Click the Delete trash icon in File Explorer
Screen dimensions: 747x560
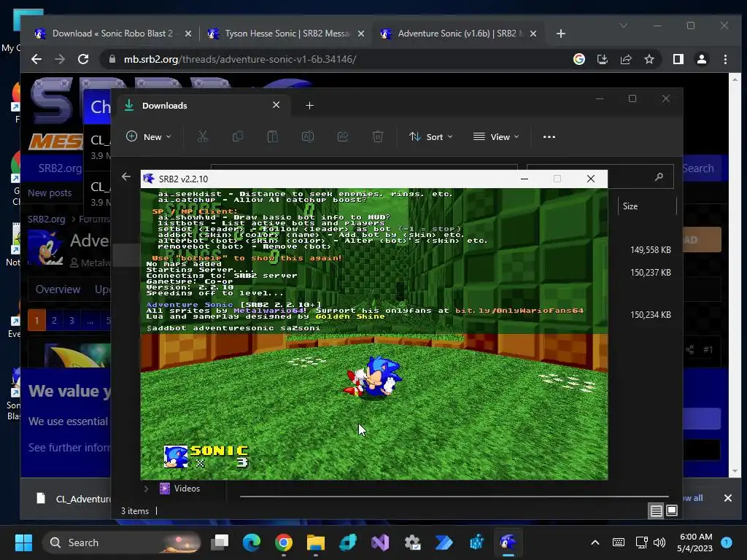point(377,136)
